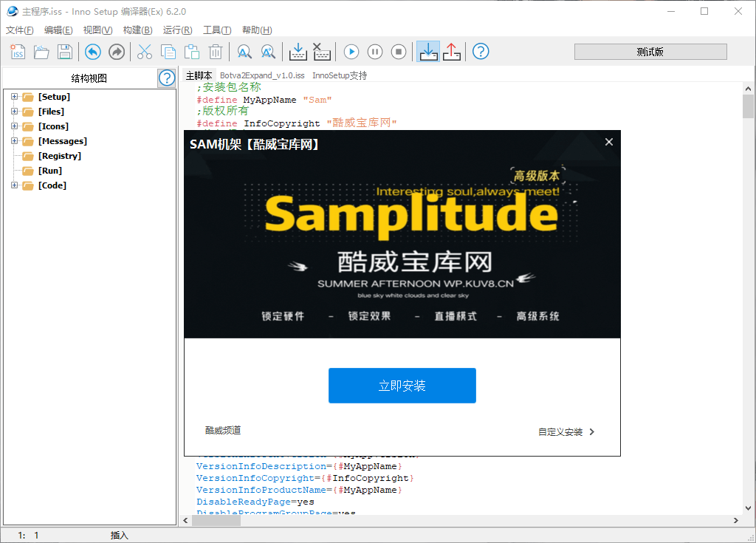This screenshot has height=543, width=756.
Task: Stop compile with the X build icon
Action: 322,52
